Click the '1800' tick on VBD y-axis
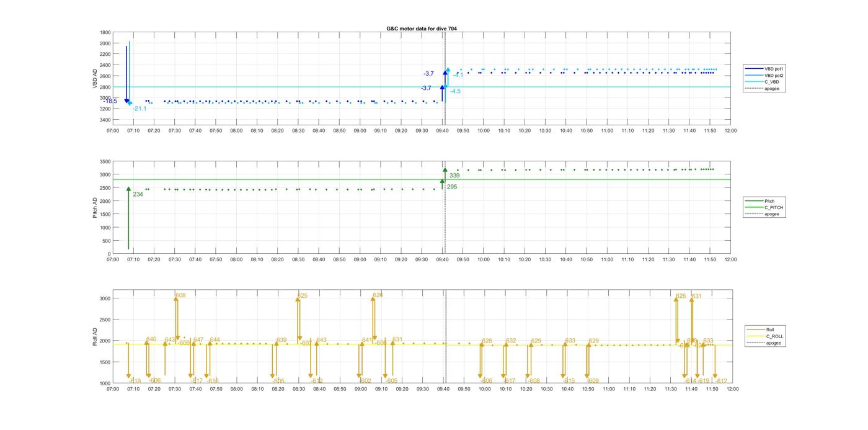Image resolution: width=868 pixels, height=430 pixels. (105, 32)
